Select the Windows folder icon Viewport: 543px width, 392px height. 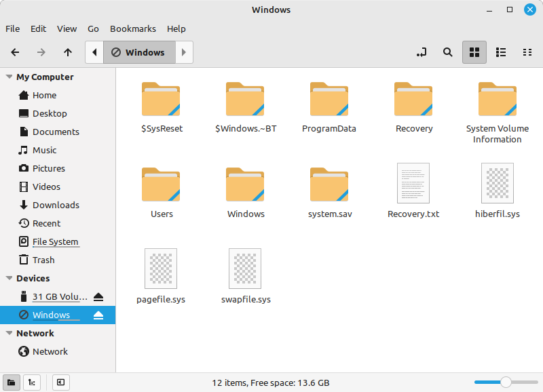coord(245,184)
